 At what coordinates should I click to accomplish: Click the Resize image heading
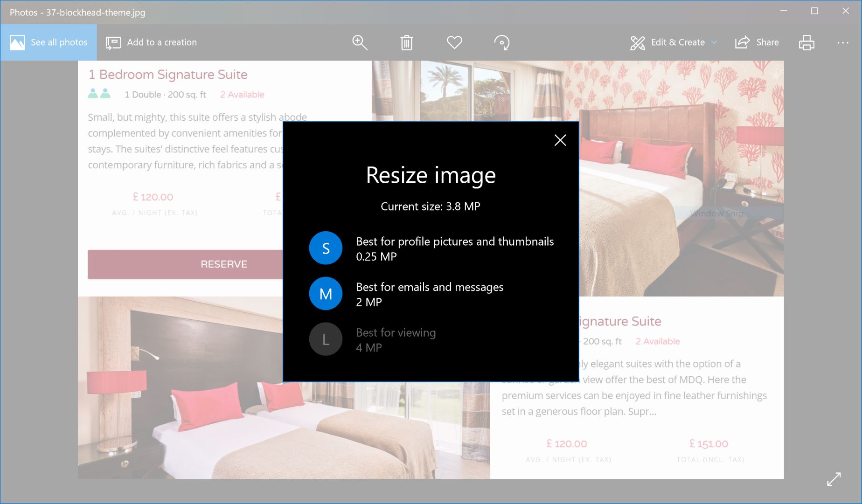click(431, 175)
